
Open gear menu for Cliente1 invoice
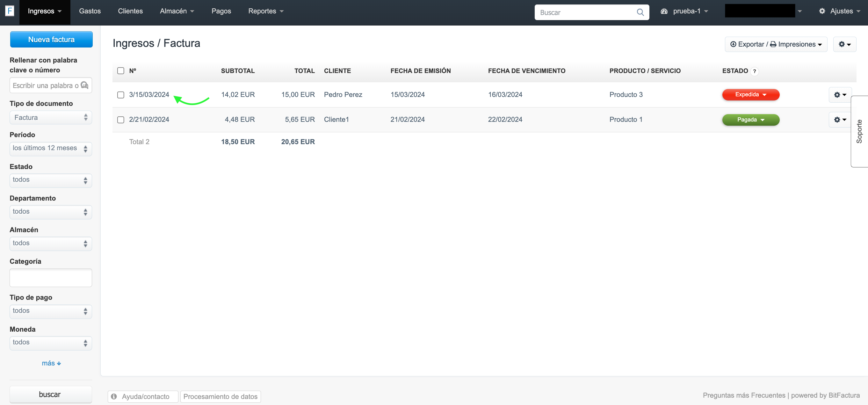[840, 120]
